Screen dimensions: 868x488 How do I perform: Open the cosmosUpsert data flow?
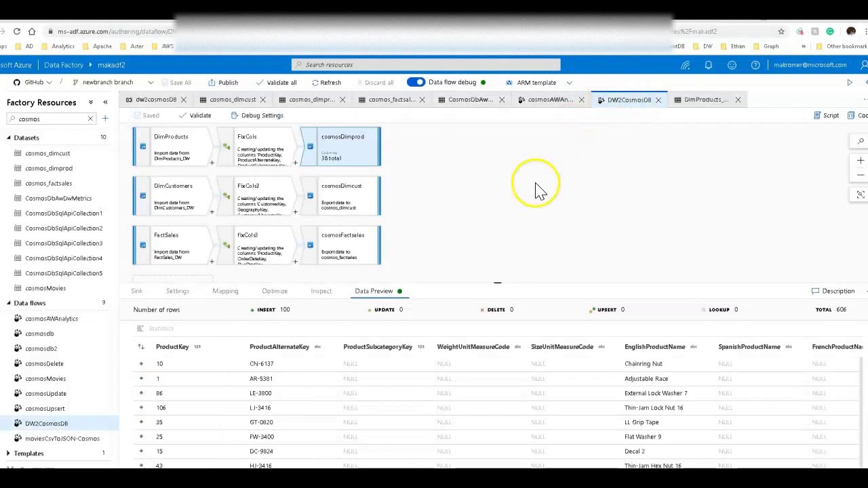45,408
